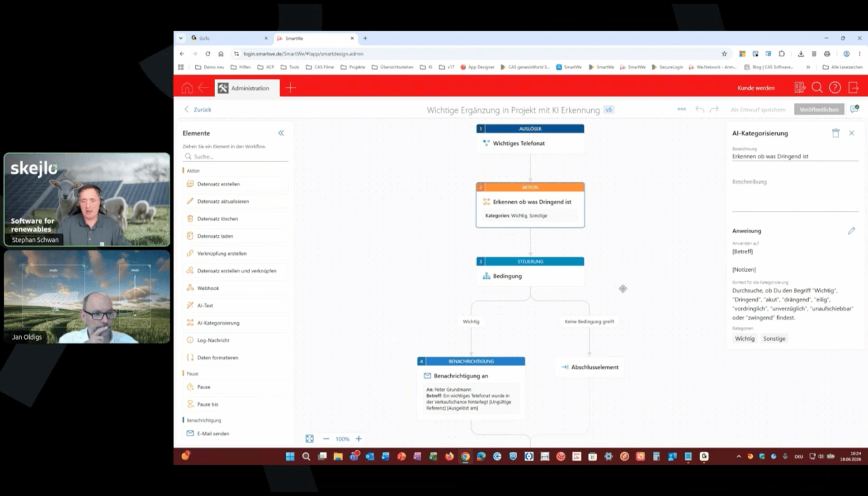Go back via Zurück link
Image resolution: width=868 pixels, height=496 pixels.
[x=198, y=109]
